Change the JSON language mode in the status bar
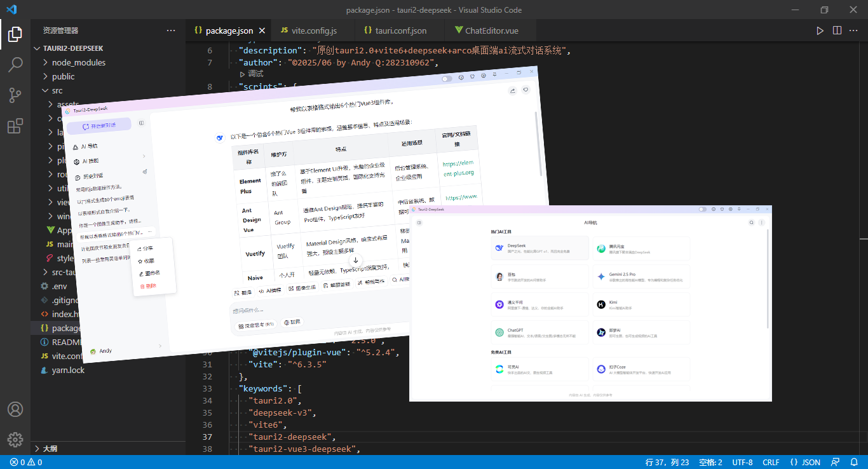 click(x=806, y=462)
